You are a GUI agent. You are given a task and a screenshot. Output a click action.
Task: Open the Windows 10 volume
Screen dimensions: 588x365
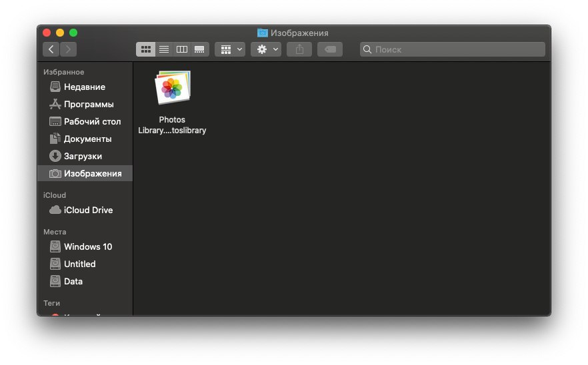[x=85, y=246]
